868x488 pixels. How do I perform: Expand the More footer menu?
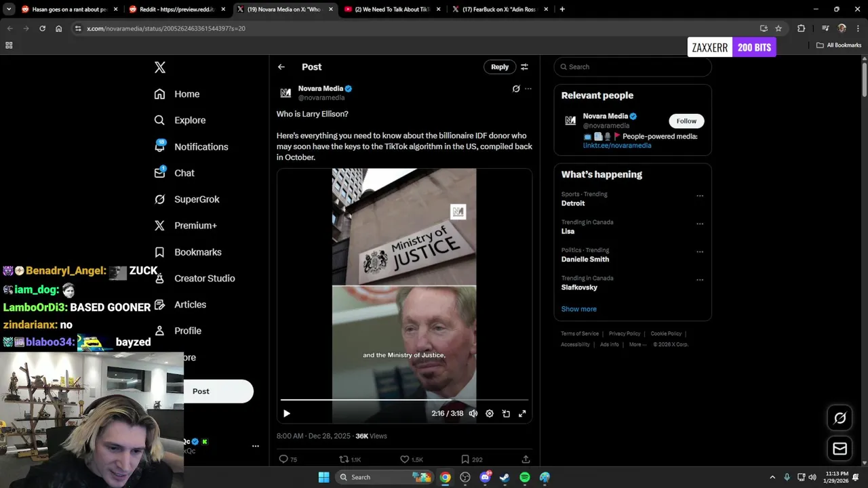637,344
